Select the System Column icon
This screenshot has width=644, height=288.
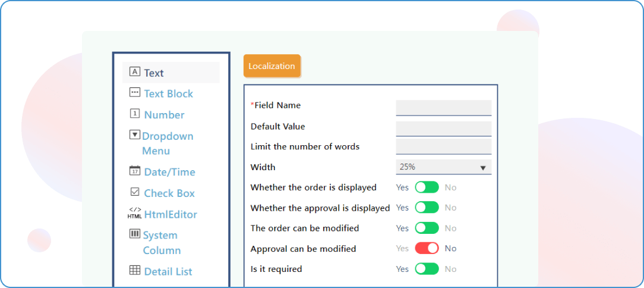click(135, 234)
